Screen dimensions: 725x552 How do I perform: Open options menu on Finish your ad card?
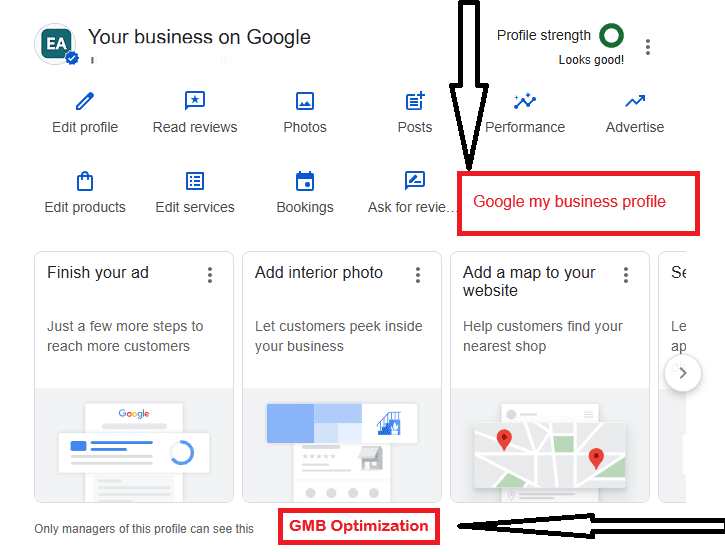[x=210, y=275]
